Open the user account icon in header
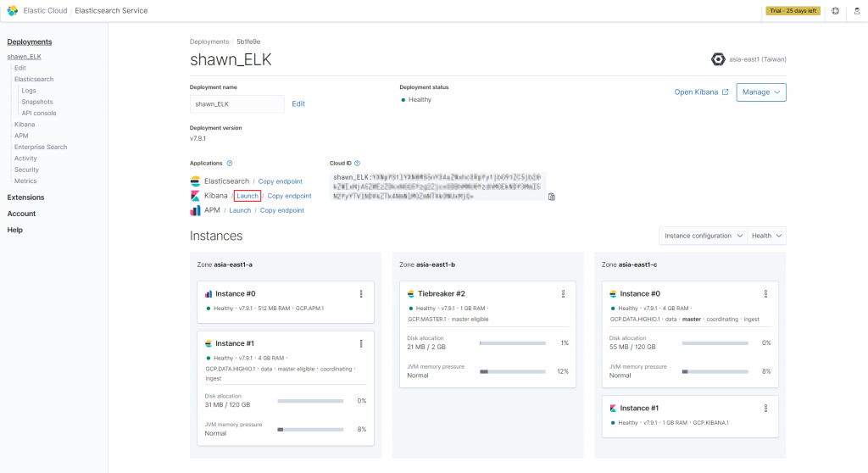The width and height of the screenshot is (868, 473). pos(857,10)
